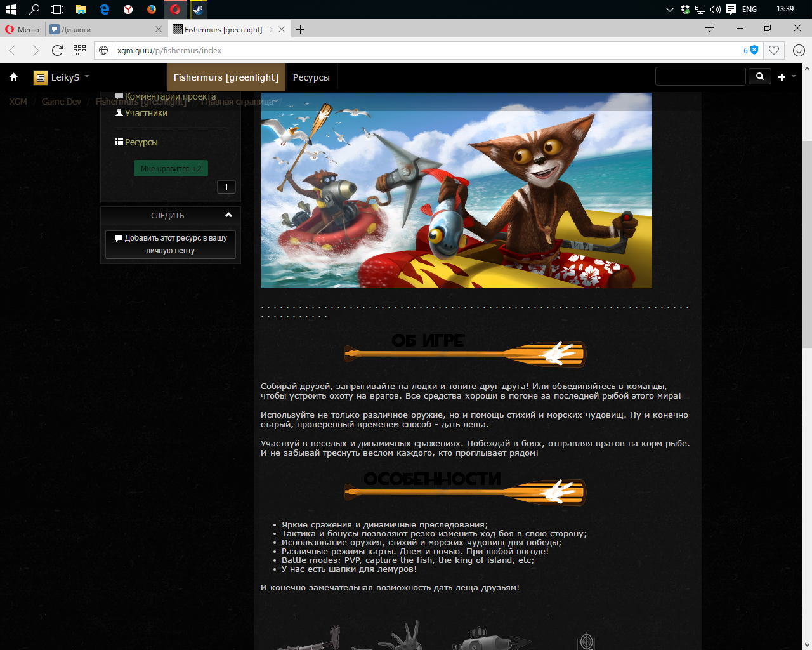The height and width of the screenshot is (650, 812).
Task: Click the Мне нравится +2 like button
Action: pos(171,168)
